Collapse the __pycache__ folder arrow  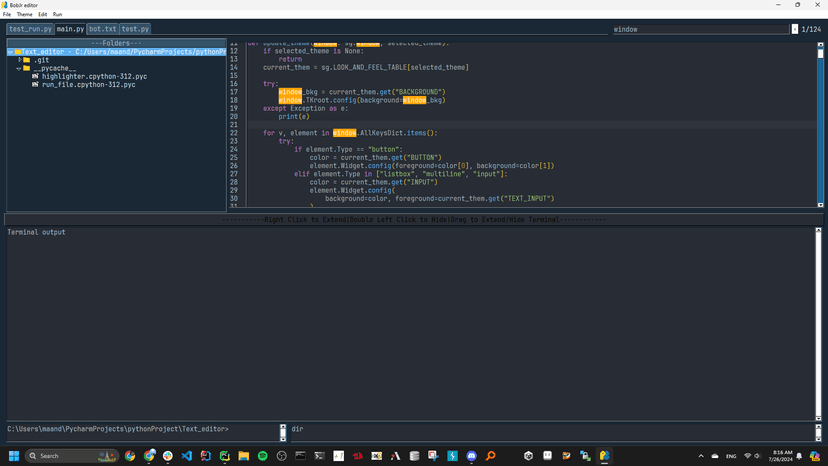coord(19,68)
